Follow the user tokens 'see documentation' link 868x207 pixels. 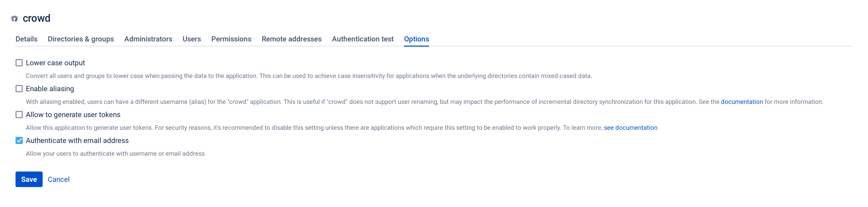tap(630, 128)
